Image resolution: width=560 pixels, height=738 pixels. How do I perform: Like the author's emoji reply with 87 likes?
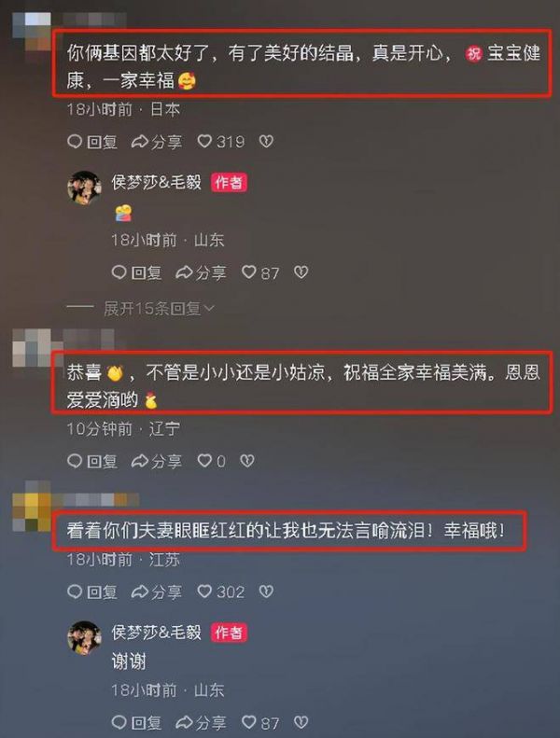[x=260, y=272]
